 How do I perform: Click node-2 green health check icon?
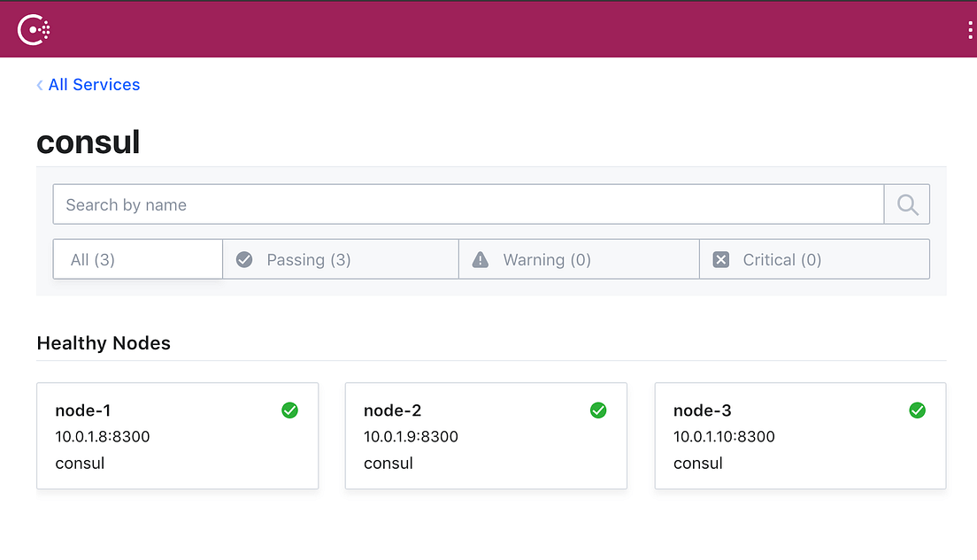(x=598, y=410)
